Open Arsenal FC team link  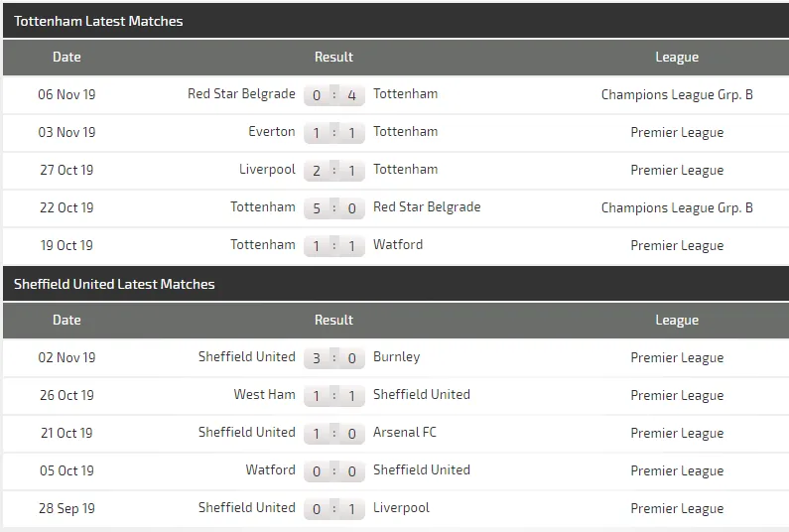pos(405,433)
